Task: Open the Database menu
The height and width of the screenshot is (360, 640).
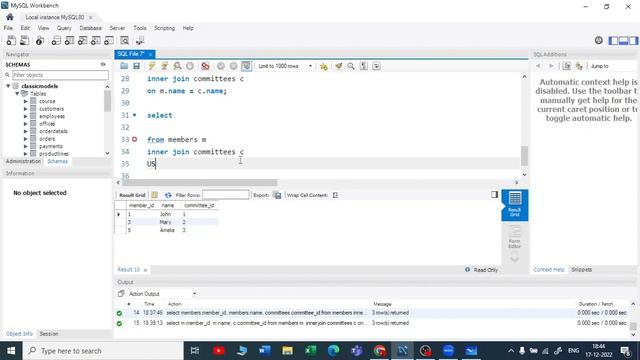Action: [91, 28]
